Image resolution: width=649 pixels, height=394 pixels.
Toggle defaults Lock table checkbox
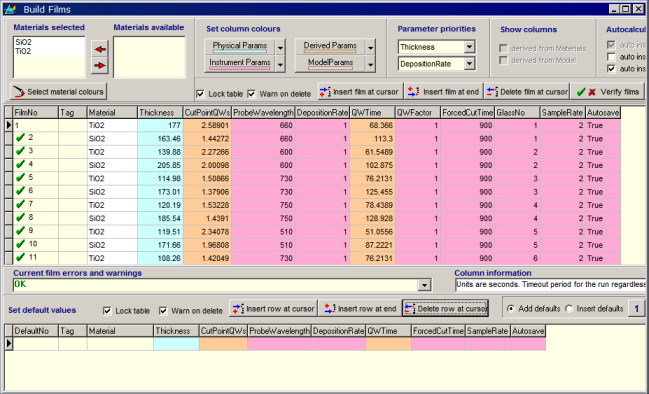point(107,311)
